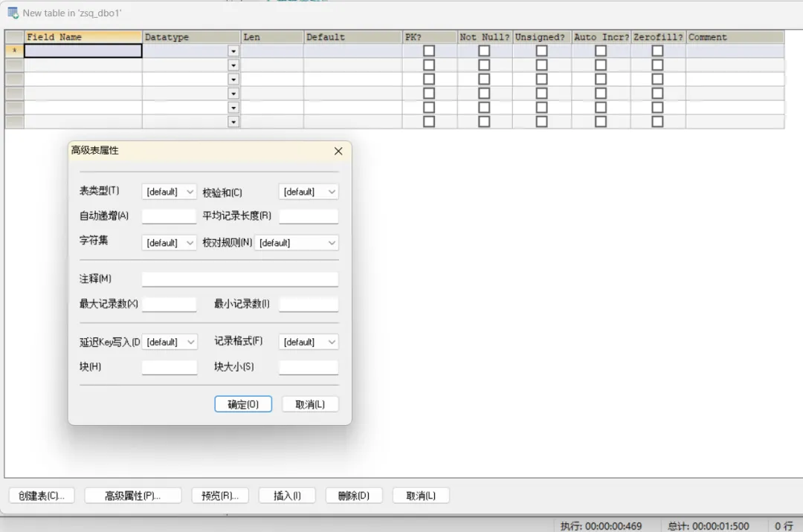Click the 执行: 00:00:00:469 status entry
The height and width of the screenshot is (532, 803).
coord(601,526)
